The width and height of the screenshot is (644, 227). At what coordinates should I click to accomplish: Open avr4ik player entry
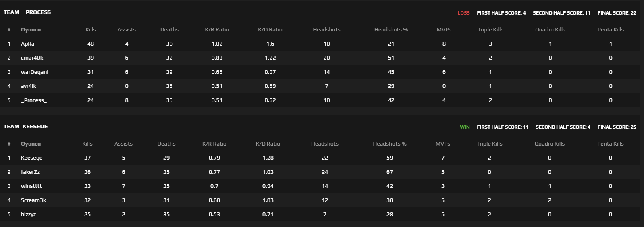28,86
